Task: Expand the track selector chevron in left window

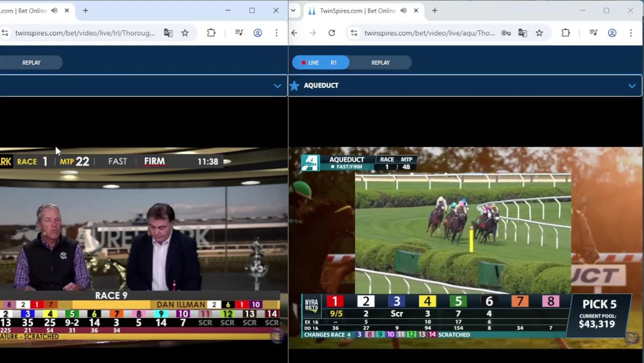Action: pyautogui.click(x=277, y=86)
